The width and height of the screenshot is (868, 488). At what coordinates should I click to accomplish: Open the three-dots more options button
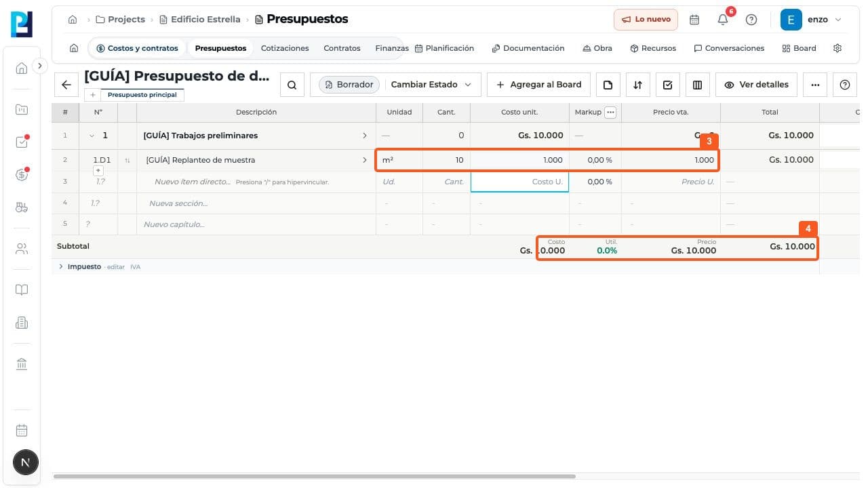click(x=815, y=85)
